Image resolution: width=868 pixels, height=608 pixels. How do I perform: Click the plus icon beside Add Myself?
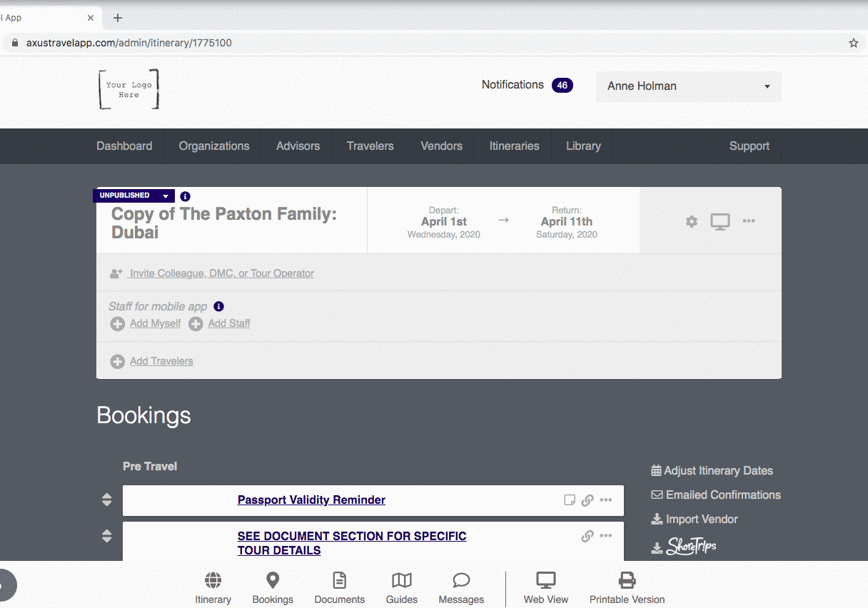[117, 324]
